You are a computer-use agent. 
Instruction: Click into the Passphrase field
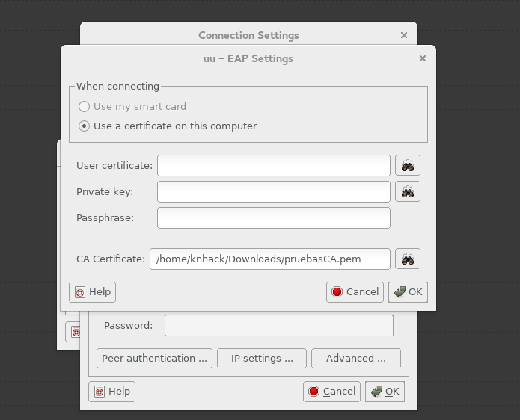tap(274, 218)
